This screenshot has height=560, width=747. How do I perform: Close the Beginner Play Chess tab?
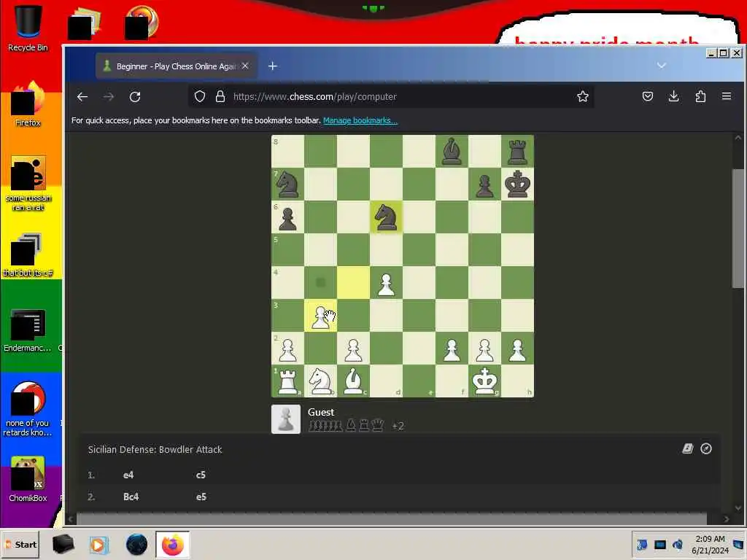point(245,66)
